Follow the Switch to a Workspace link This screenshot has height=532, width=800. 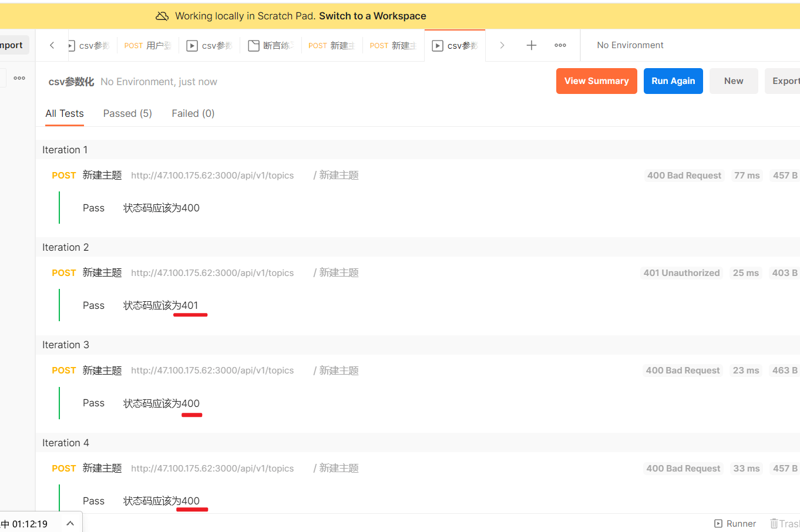coord(372,16)
